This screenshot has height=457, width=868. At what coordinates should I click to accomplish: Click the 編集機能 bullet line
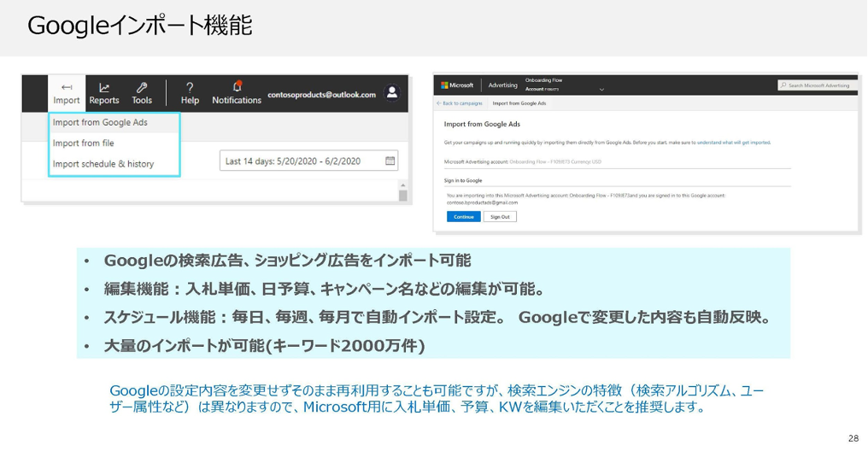325,289
